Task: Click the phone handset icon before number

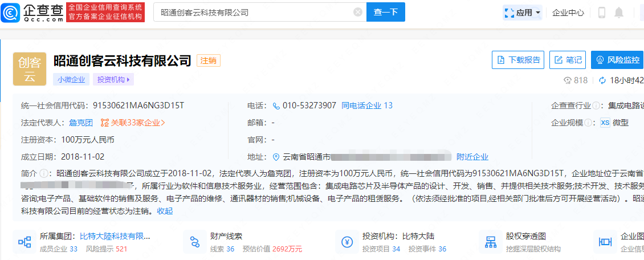Action: tap(276, 106)
